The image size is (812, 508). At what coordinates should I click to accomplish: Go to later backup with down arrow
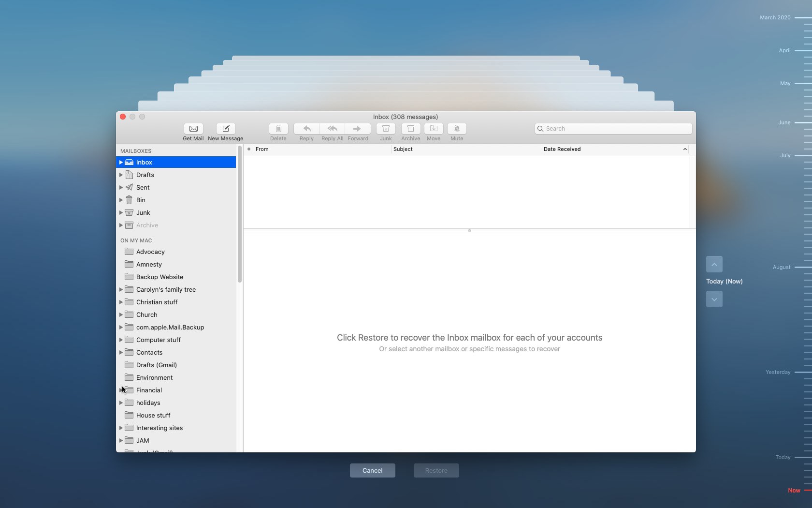[714, 299]
